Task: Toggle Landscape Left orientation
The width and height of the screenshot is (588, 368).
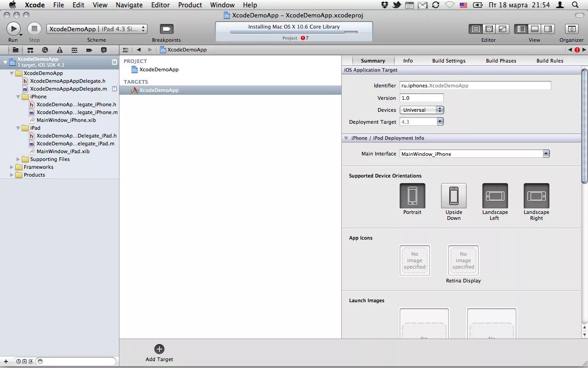Action: click(x=495, y=196)
